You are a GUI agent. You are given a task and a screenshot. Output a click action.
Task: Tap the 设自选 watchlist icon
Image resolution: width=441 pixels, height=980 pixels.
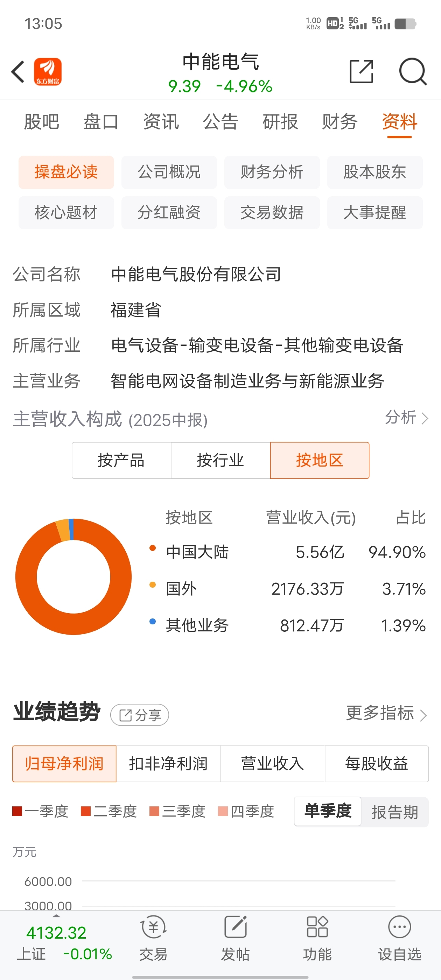point(400,927)
